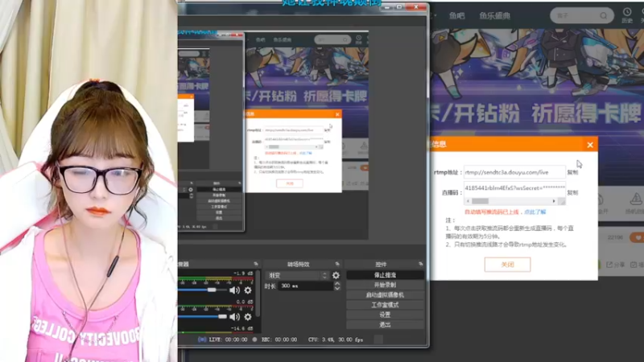The width and height of the screenshot is (644, 362).
Task: Open 鱼吧 in Douyu navigation
Action: [456, 15]
